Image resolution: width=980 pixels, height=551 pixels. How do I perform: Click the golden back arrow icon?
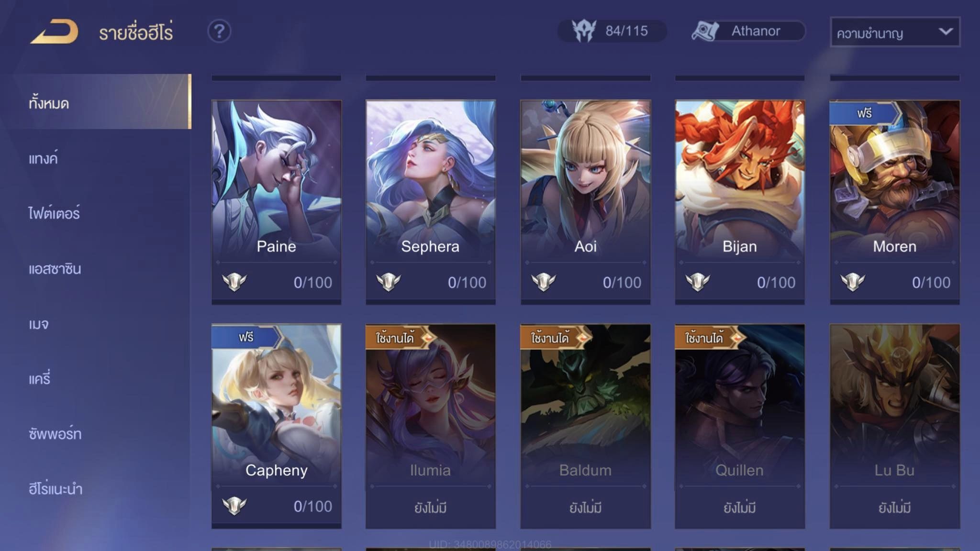point(54,32)
